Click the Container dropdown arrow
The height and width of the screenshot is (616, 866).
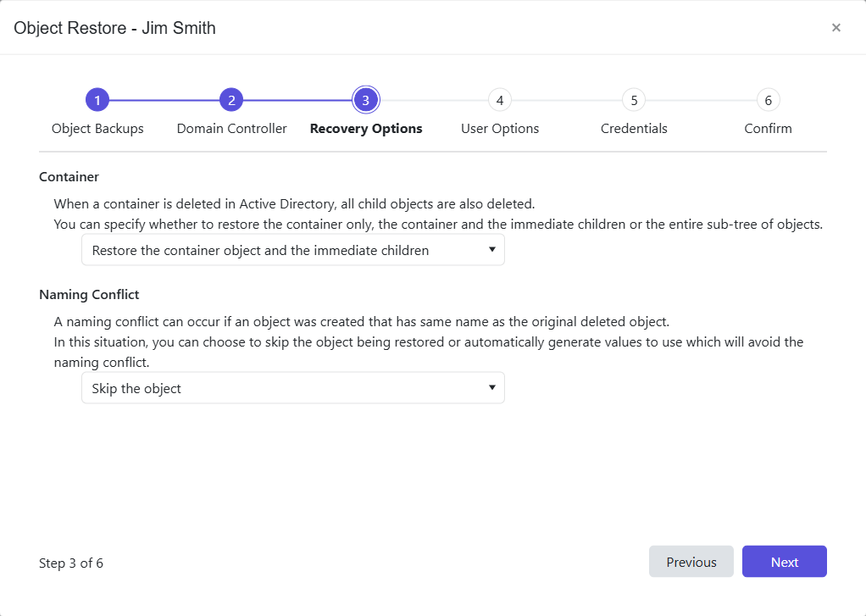click(x=491, y=250)
